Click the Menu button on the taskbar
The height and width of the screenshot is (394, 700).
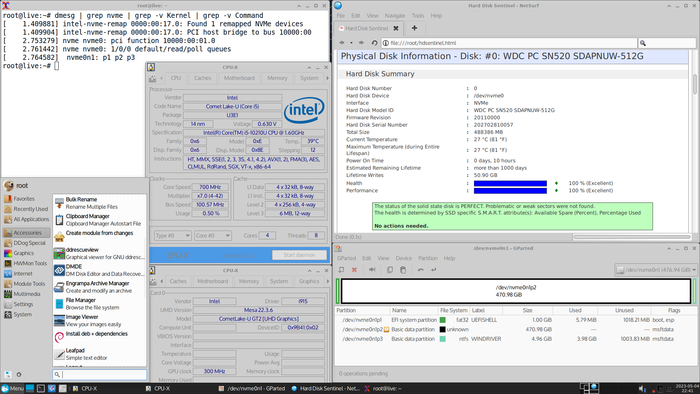pos(12,389)
